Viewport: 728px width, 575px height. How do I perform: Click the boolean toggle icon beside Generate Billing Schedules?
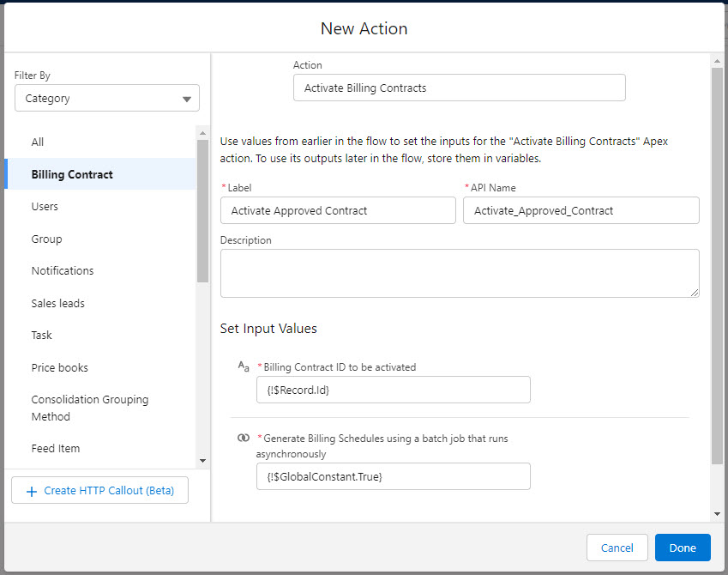pos(244,438)
